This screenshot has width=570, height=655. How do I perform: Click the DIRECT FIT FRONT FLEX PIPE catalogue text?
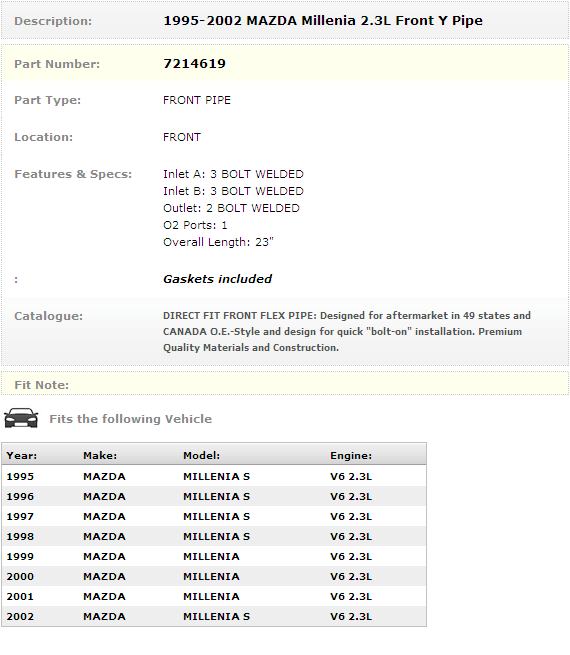(x=347, y=331)
